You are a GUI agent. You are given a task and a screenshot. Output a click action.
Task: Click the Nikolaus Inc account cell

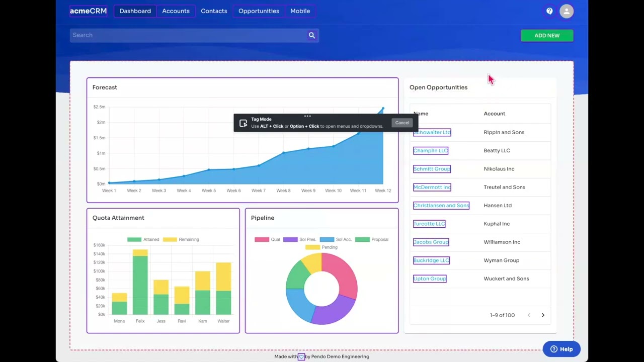click(499, 169)
